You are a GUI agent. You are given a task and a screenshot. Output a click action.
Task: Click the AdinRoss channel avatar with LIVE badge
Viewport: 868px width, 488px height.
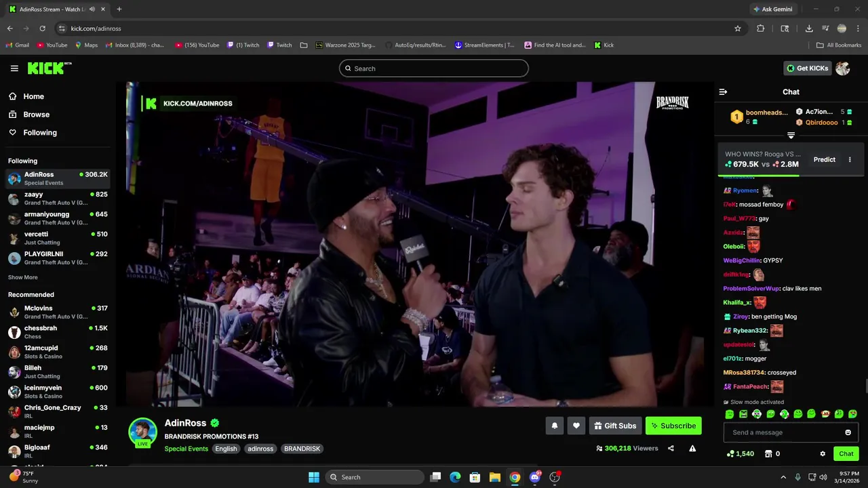142,432
